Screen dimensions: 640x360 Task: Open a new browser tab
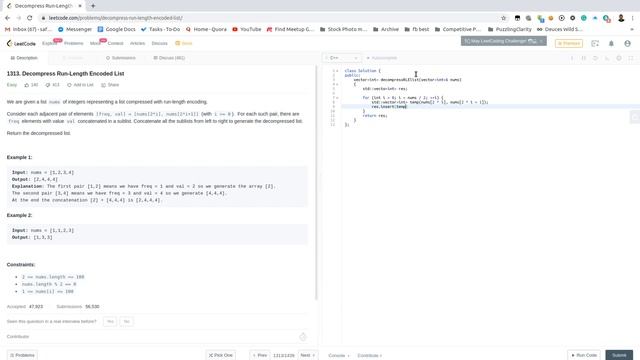93,6
